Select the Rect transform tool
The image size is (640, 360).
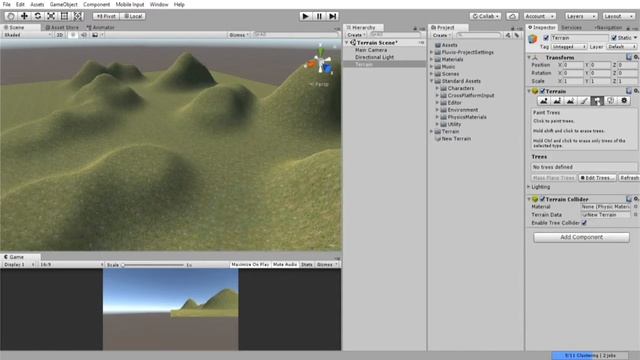(64, 16)
